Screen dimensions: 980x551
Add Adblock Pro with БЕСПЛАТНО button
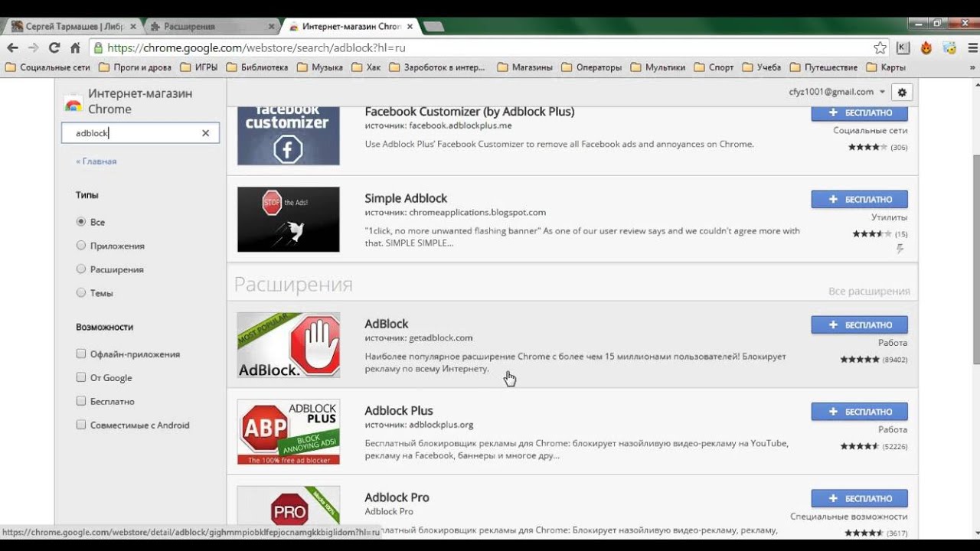[x=859, y=498]
